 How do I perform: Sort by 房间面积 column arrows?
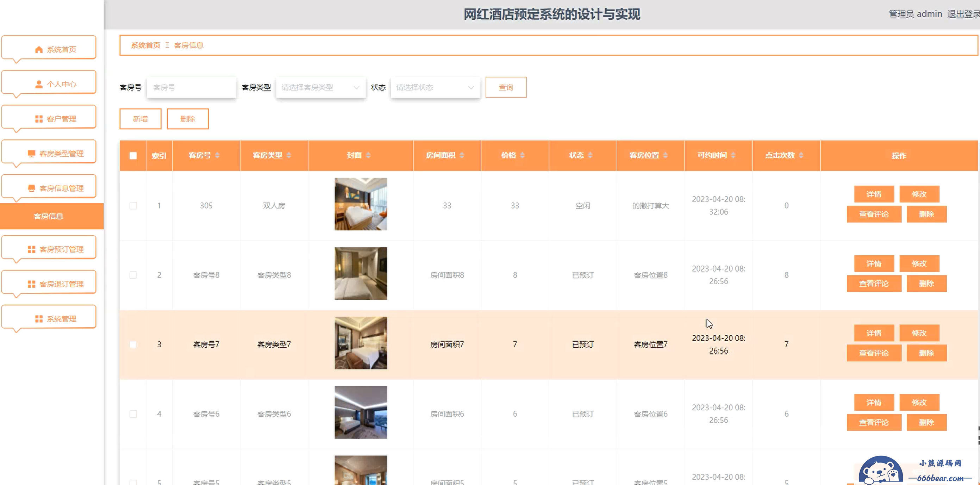tap(462, 155)
